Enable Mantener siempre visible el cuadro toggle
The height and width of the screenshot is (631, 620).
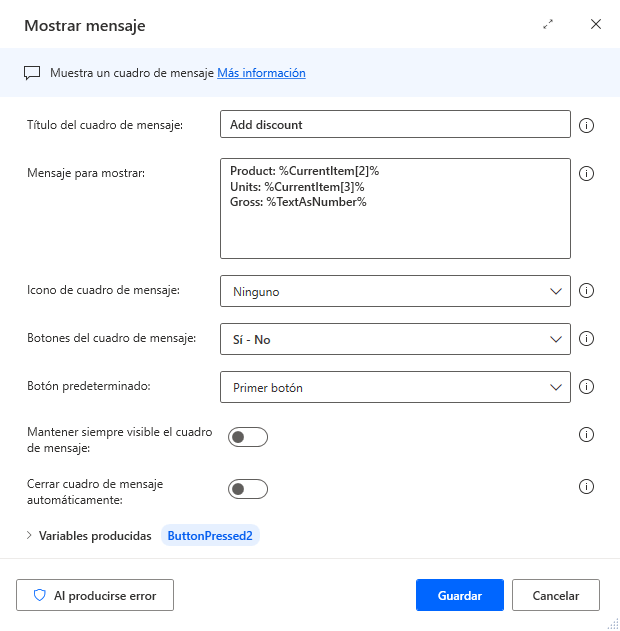pos(248,437)
